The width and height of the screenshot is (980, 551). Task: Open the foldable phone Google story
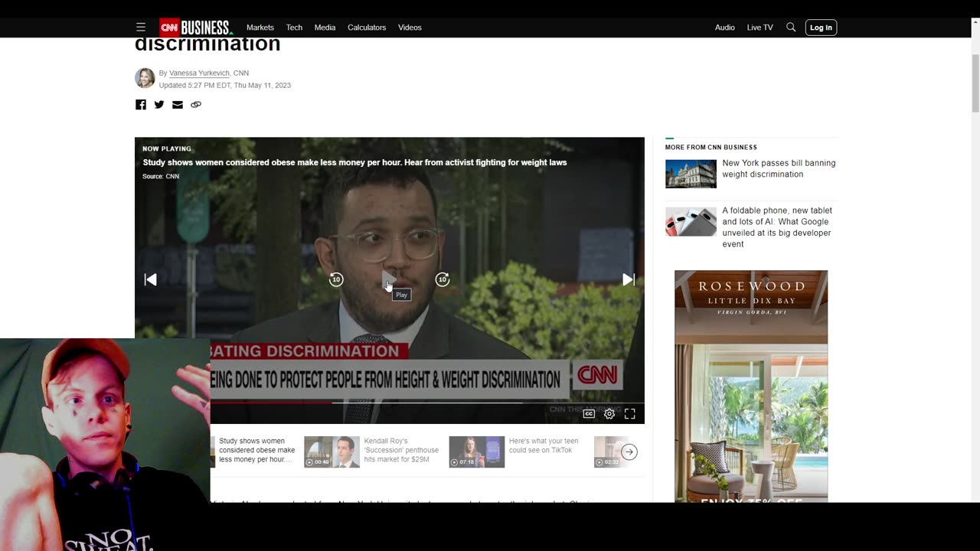coord(777,227)
